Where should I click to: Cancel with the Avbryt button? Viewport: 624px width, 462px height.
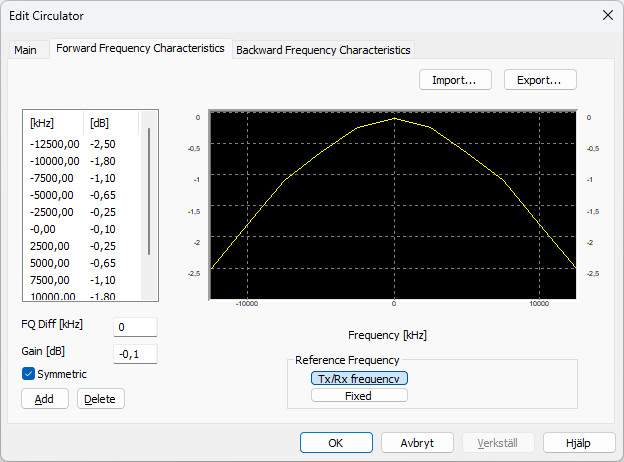click(417, 442)
